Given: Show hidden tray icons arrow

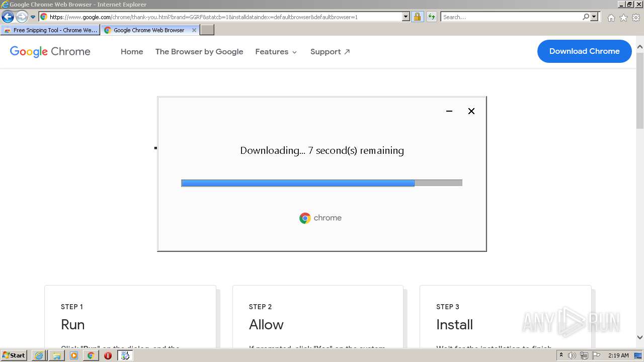Looking at the screenshot, I should pyautogui.click(x=561, y=355).
